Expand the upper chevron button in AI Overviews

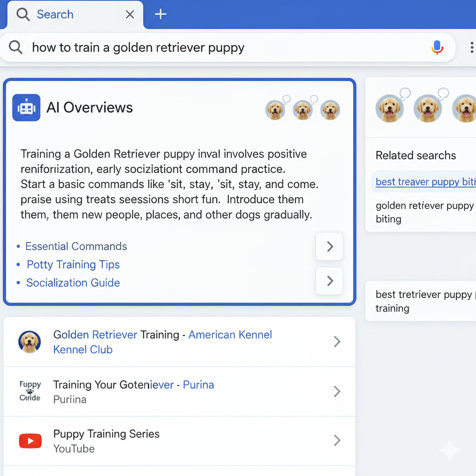tap(330, 246)
